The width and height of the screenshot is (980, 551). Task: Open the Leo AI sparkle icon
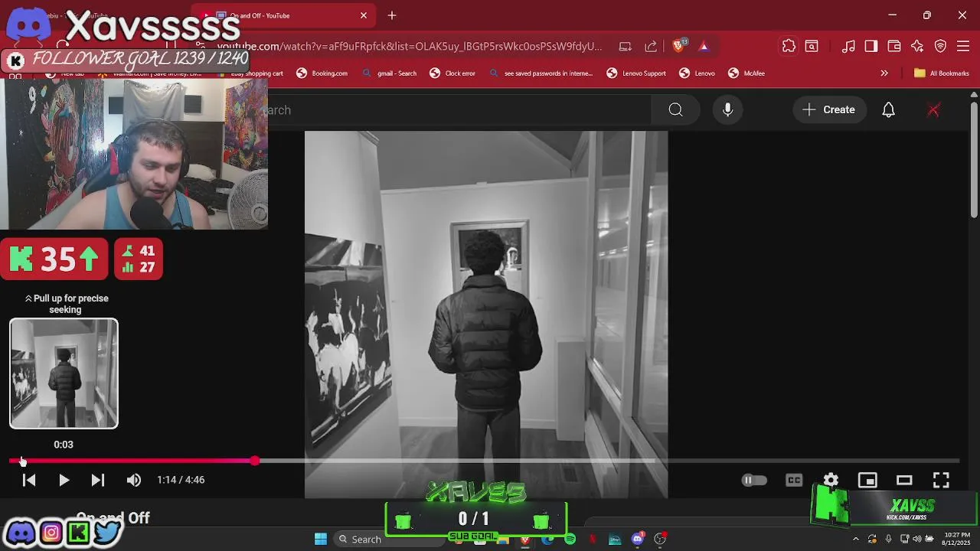[917, 46]
